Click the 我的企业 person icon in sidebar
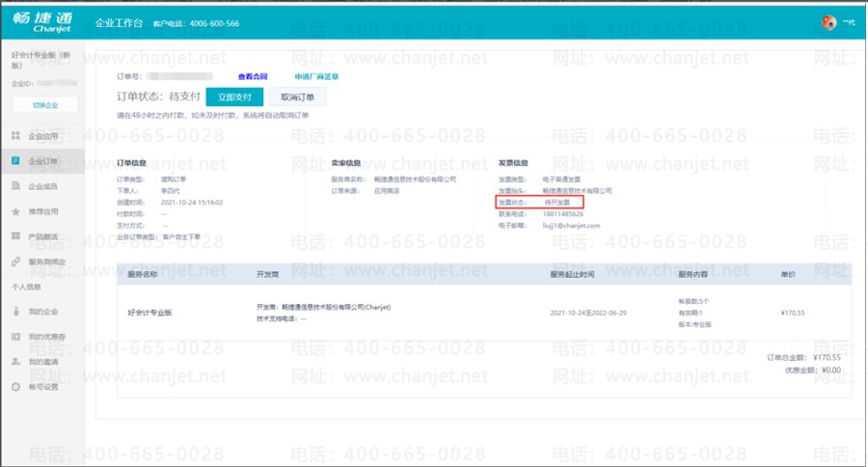Image resolution: width=868 pixels, height=467 pixels. tap(16, 312)
